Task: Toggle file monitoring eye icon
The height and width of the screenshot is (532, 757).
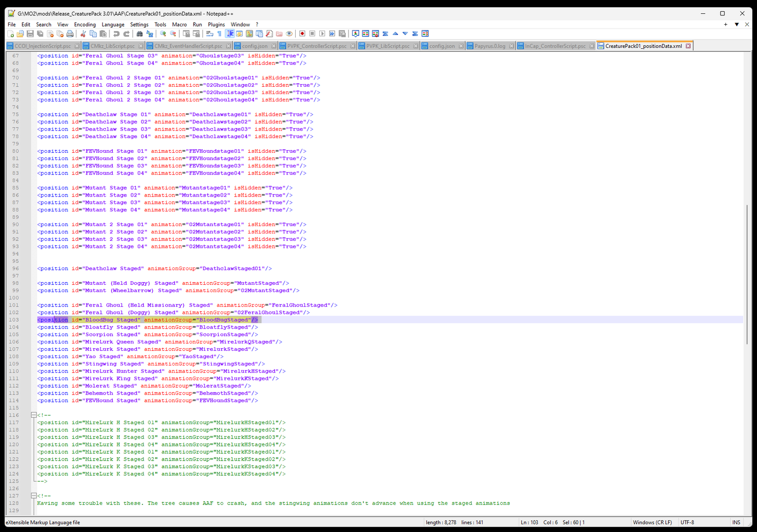Action: click(289, 34)
